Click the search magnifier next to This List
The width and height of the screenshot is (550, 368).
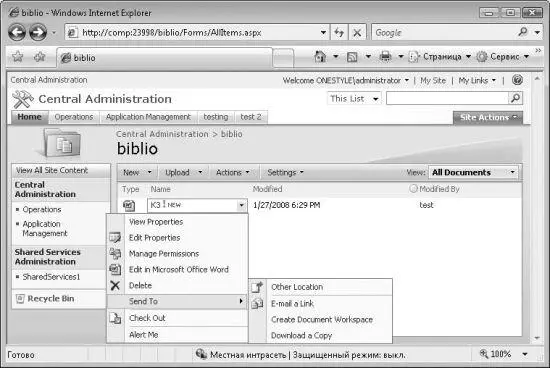tap(515, 98)
